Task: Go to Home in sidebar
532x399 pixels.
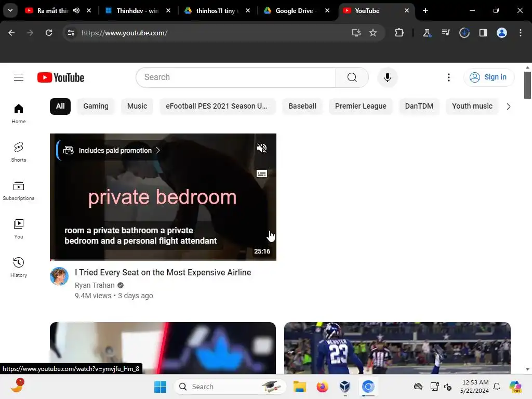Action: coord(19,114)
